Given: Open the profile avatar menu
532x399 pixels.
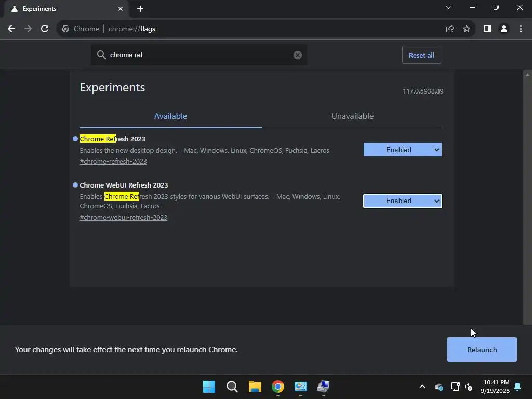Looking at the screenshot, I should pos(504,29).
